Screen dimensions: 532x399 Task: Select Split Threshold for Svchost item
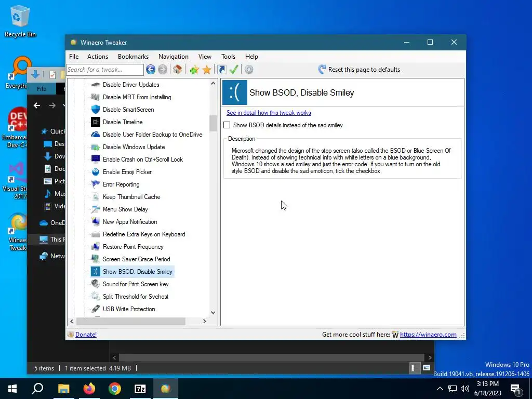pyautogui.click(x=136, y=297)
